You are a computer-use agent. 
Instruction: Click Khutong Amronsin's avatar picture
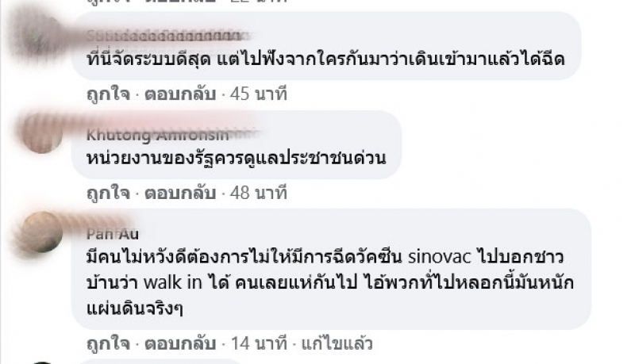tap(42, 133)
